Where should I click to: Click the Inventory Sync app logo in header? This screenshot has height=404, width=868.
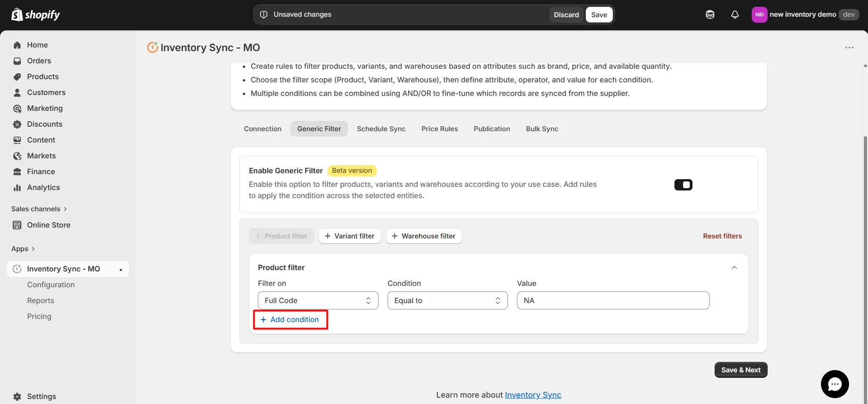[x=152, y=47]
